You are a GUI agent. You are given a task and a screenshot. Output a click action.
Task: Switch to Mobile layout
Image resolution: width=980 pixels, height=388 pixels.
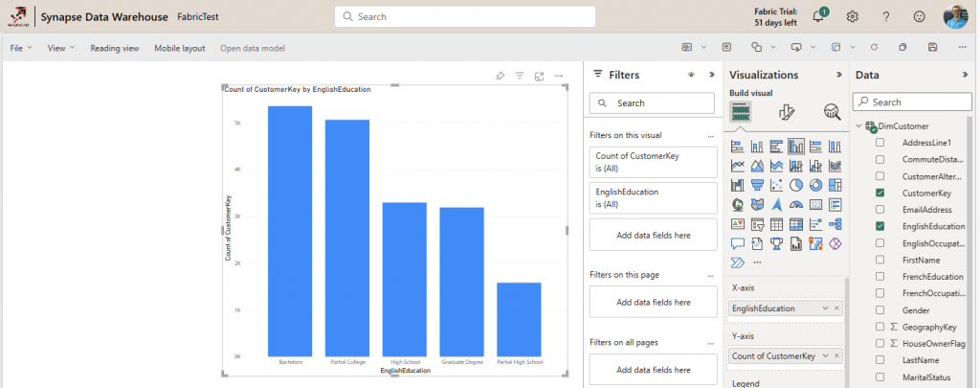pos(179,48)
